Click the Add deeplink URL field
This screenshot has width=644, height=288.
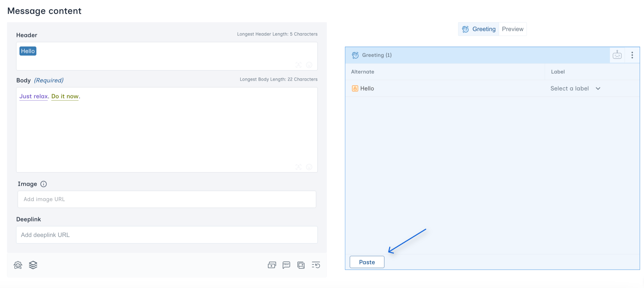click(x=167, y=235)
